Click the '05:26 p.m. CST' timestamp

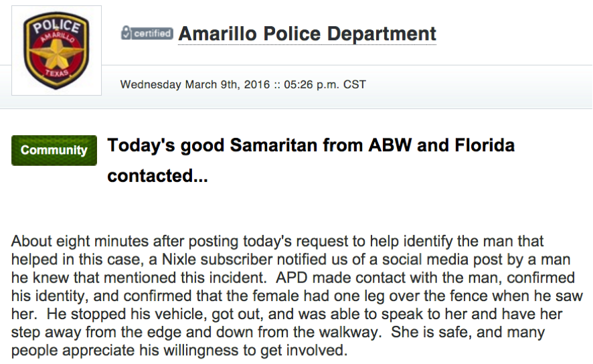pyautogui.click(x=325, y=84)
